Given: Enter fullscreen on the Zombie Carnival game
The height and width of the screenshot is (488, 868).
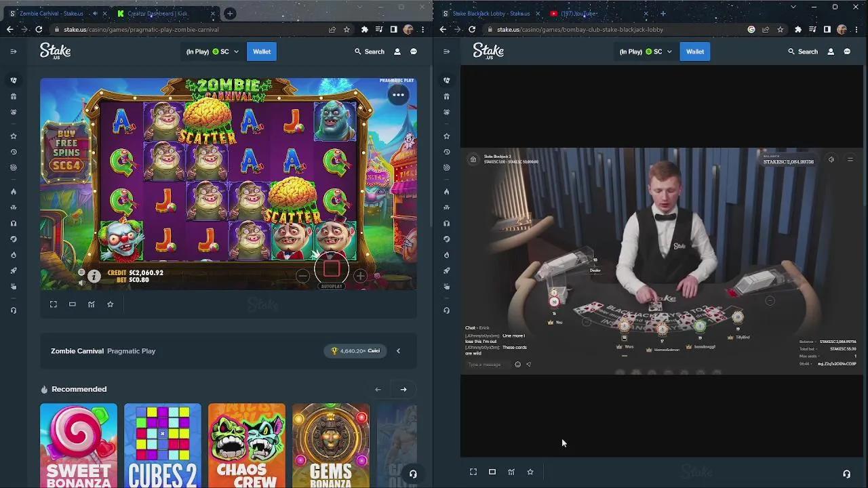Looking at the screenshot, I should pyautogui.click(x=54, y=304).
